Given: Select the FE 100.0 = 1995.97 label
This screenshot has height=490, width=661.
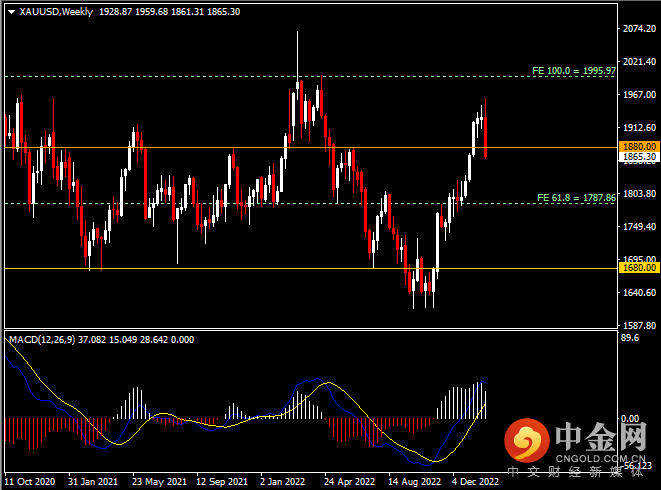Looking at the screenshot, I should point(573,71).
